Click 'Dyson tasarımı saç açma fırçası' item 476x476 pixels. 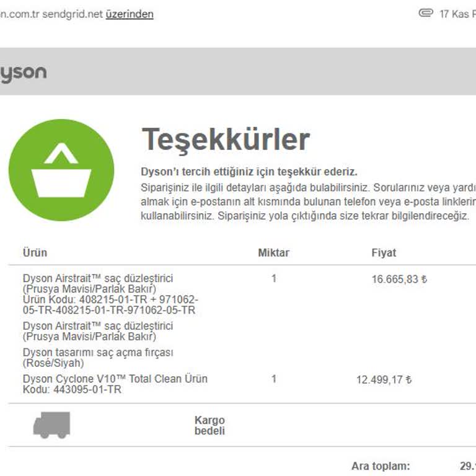coord(98,358)
